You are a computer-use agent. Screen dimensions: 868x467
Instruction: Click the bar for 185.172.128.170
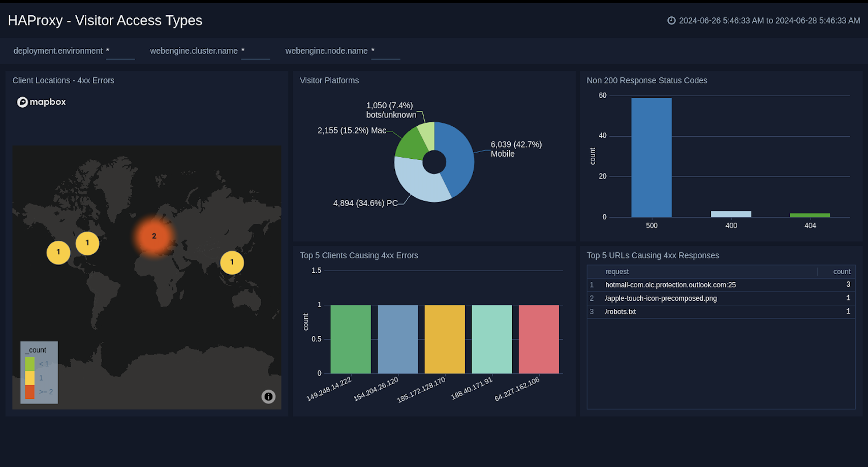point(445,339)
